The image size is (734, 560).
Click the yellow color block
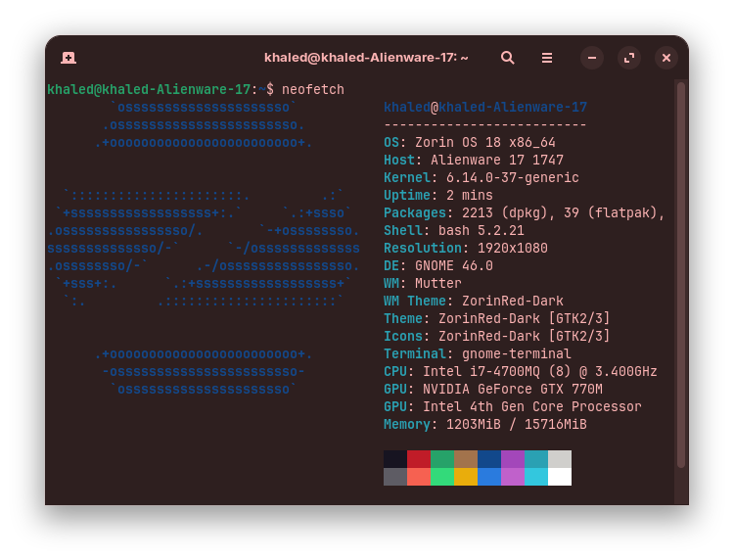coord(465,477)
